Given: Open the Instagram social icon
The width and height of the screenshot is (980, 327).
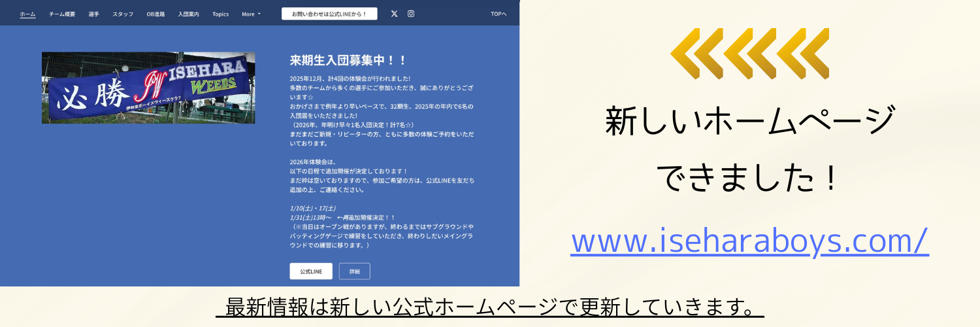Looking at the screenshot, I should click(x=411, y=14).
